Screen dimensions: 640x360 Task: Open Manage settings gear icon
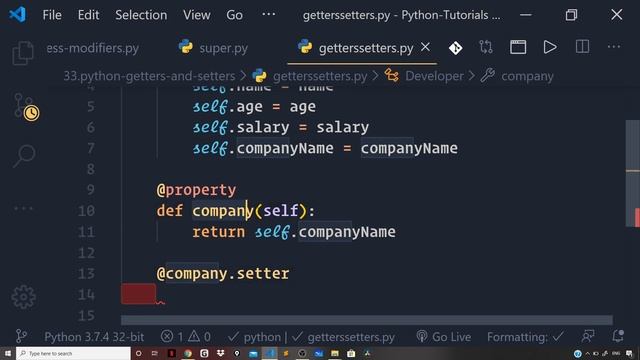(x=24, y=297)
